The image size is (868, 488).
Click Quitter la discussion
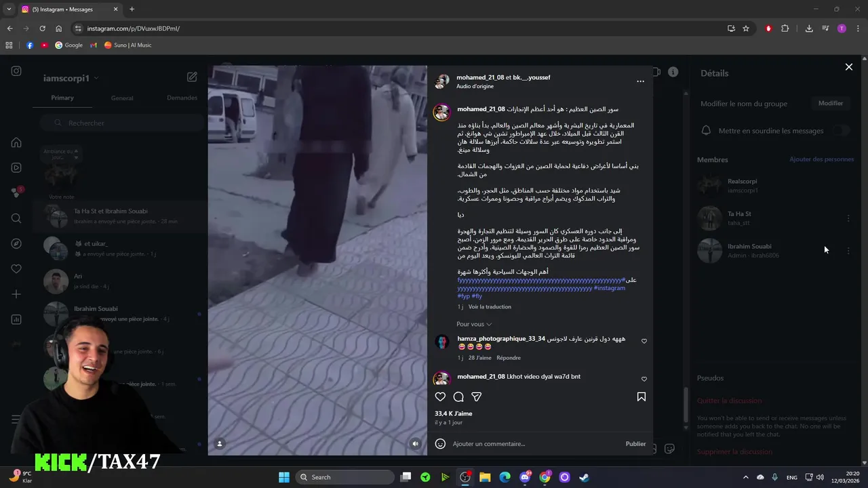(x=729, y=401)
